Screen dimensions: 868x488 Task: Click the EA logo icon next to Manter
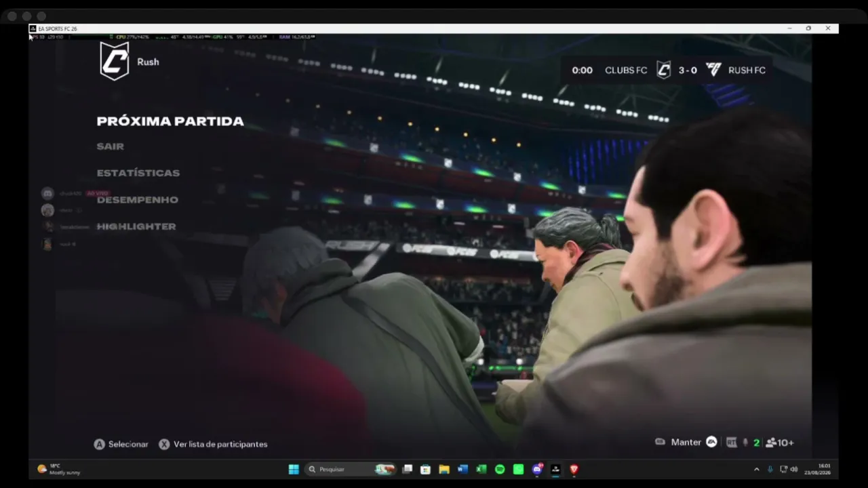(x=711, y=442)
